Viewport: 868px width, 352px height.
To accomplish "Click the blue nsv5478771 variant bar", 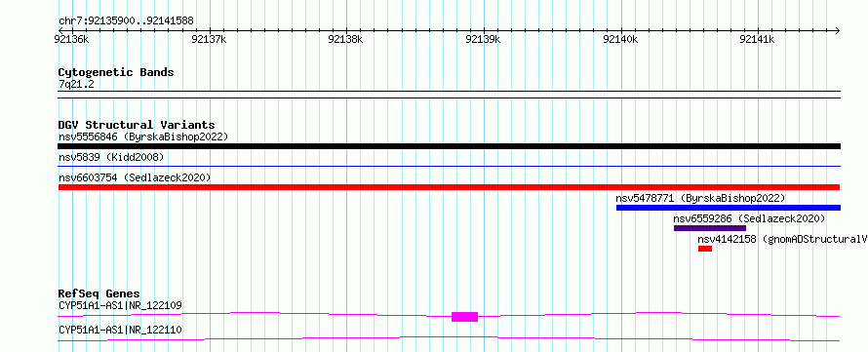I will pos(728,208).
